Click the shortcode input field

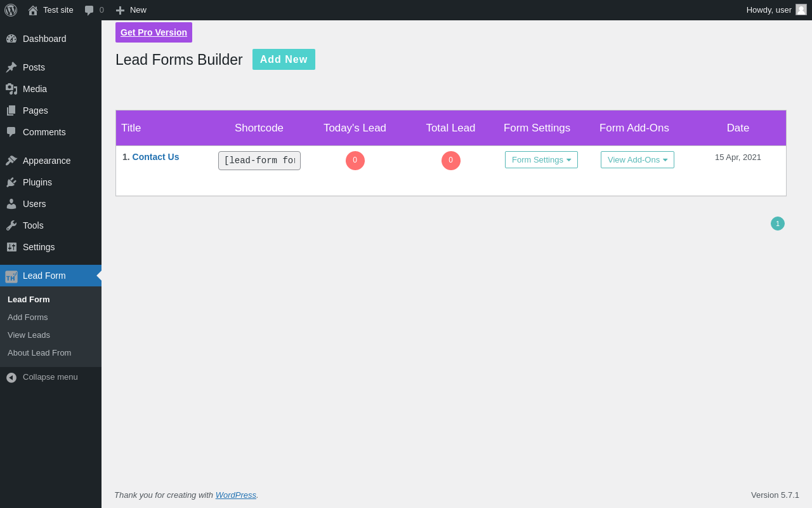259,161
